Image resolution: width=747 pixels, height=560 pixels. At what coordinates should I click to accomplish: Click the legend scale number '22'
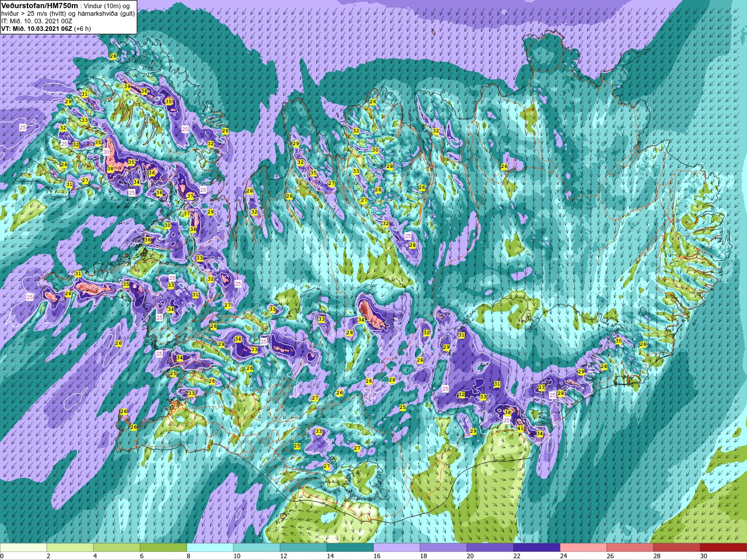click(x=516, y=556)
